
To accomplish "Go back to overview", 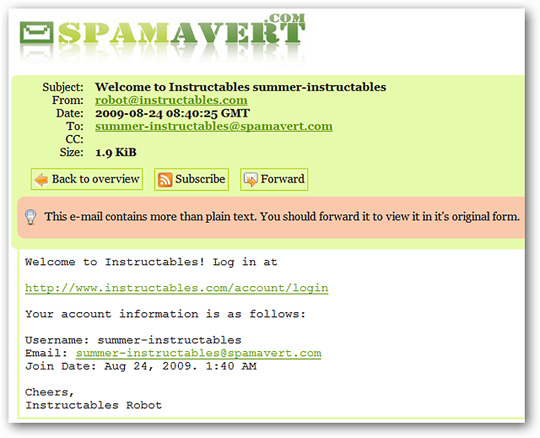I will click(x=87, y=179).
